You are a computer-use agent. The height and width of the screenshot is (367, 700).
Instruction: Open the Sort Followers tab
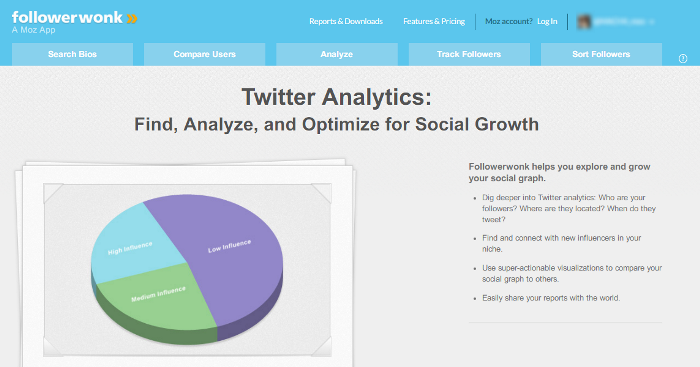click(601, 54)
